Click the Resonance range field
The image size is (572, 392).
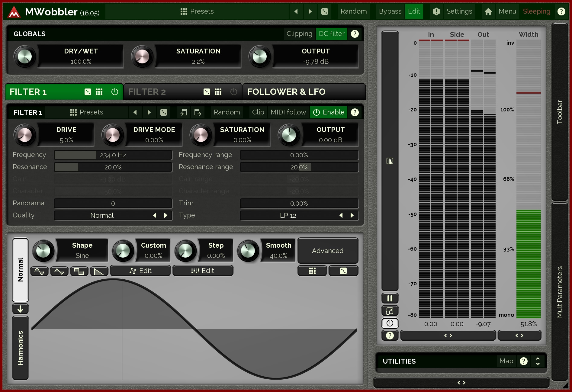tap(299, 167)
